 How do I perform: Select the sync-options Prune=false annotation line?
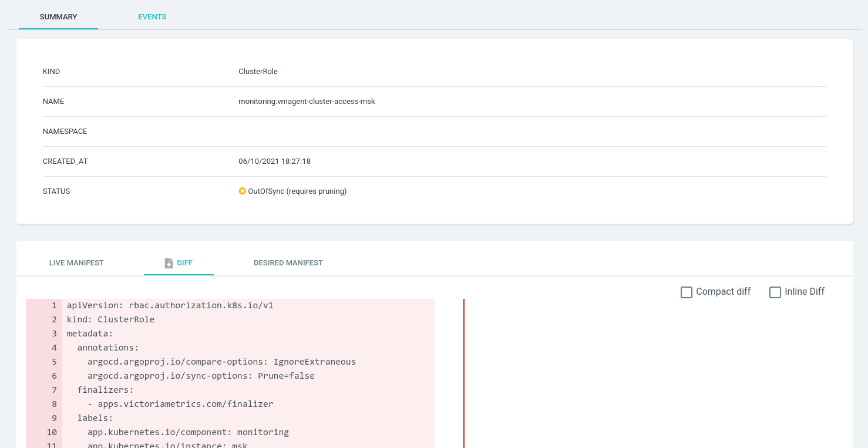pyautogui.click(x=200, y=376)
